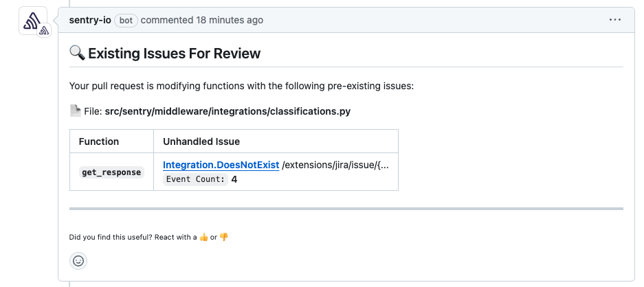Click the small Sentry badge on avatar
Viewport: 644px width, 287px height.
(43, 31)
